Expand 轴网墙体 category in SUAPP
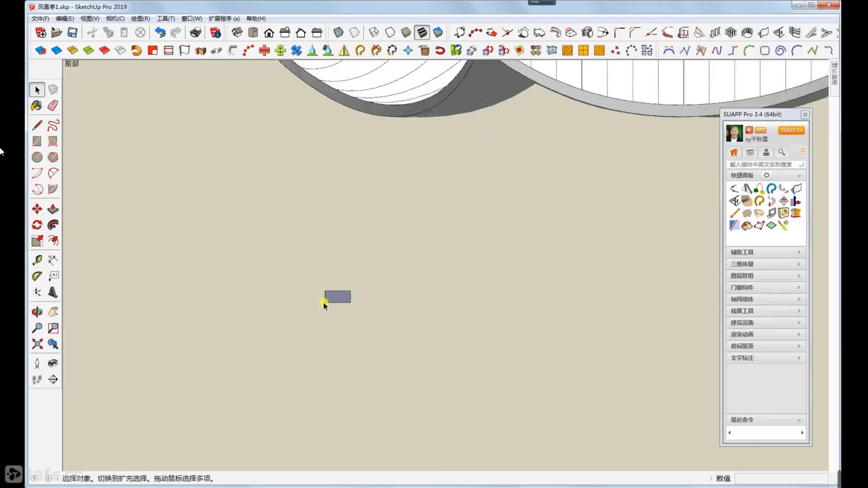The width and height of the screenshot is (868, 488). tap(766, 299)
